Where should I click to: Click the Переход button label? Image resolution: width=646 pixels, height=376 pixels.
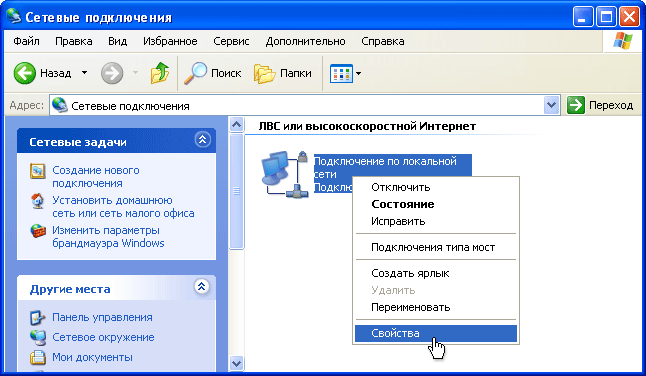[611, 105]
